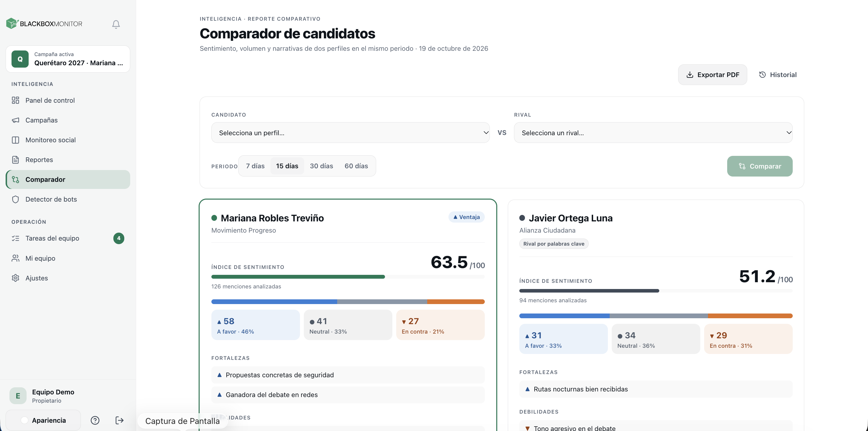This screenshot has width=868, height=431.
Task: Click the icon inside Comparar button
Action: coord(742,166)
